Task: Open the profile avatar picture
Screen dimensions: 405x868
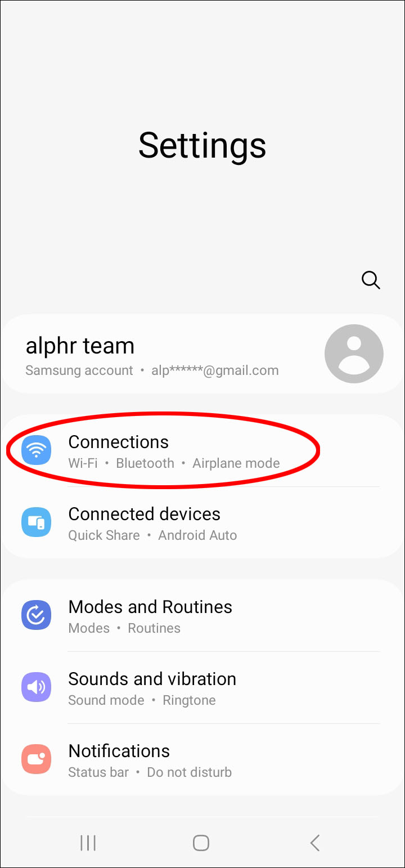Action: 354,354
